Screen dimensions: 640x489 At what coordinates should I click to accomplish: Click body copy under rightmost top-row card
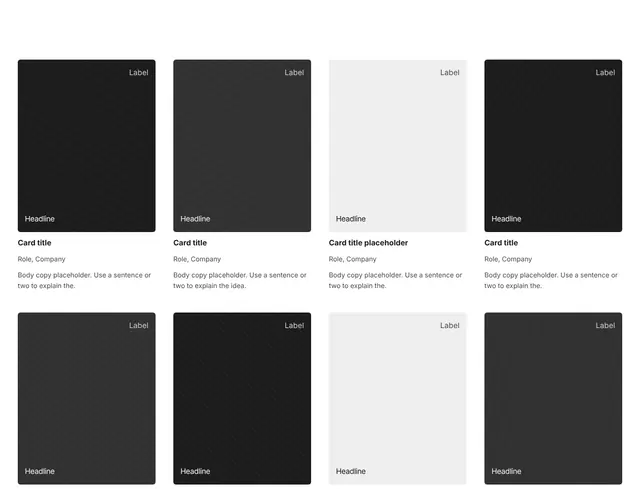pyautogui.click(x=551, y=280)
